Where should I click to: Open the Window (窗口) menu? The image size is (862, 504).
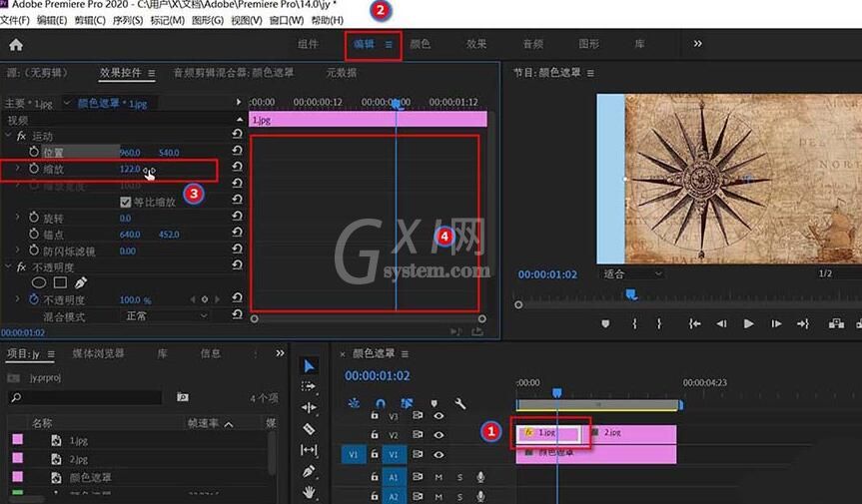287,20
